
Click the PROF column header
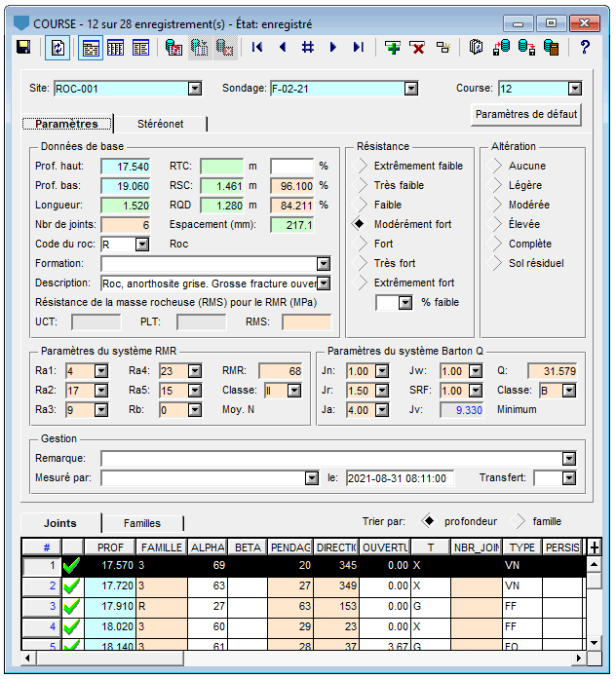[x=110, y=547]
